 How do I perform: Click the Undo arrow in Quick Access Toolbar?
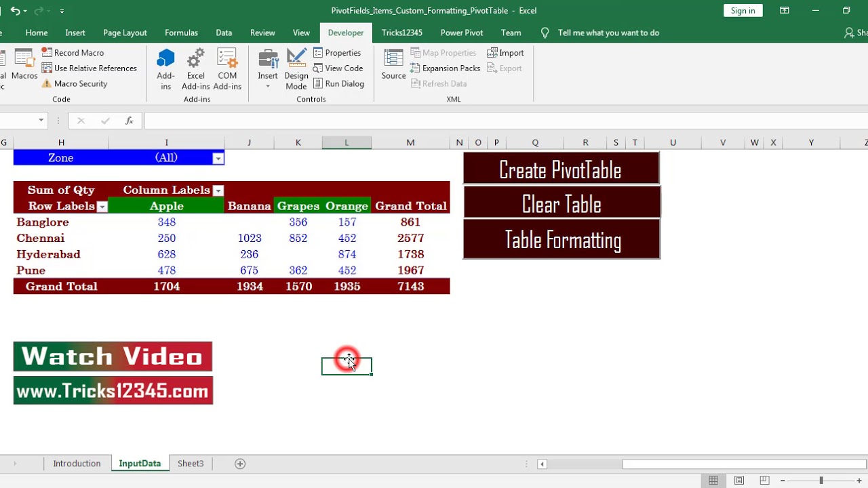click(x=15, y=11)
